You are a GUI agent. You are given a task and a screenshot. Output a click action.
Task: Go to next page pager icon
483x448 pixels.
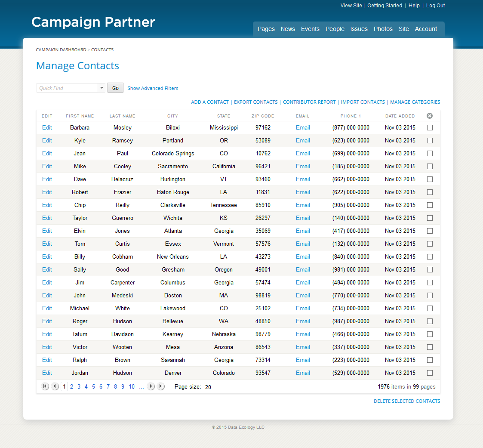pyautogui.click(x=151, y=386)
